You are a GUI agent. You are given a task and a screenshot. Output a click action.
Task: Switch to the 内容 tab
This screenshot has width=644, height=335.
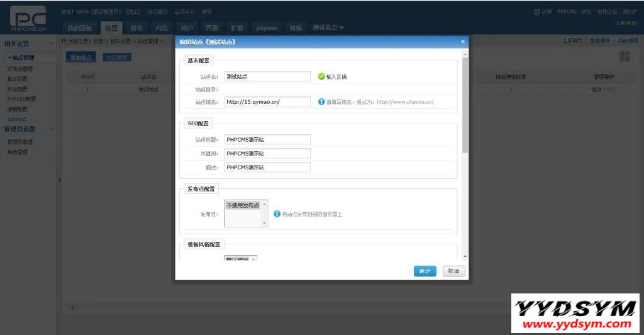(x=161, y=28)
